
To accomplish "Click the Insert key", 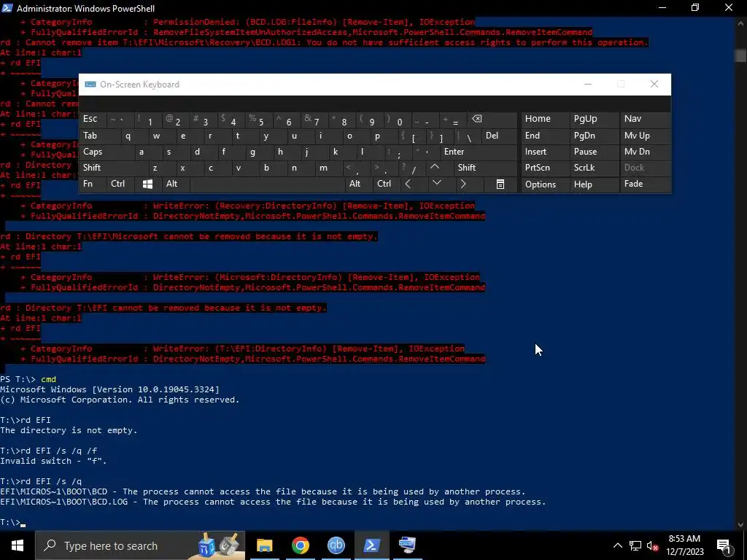I will 545,152.
